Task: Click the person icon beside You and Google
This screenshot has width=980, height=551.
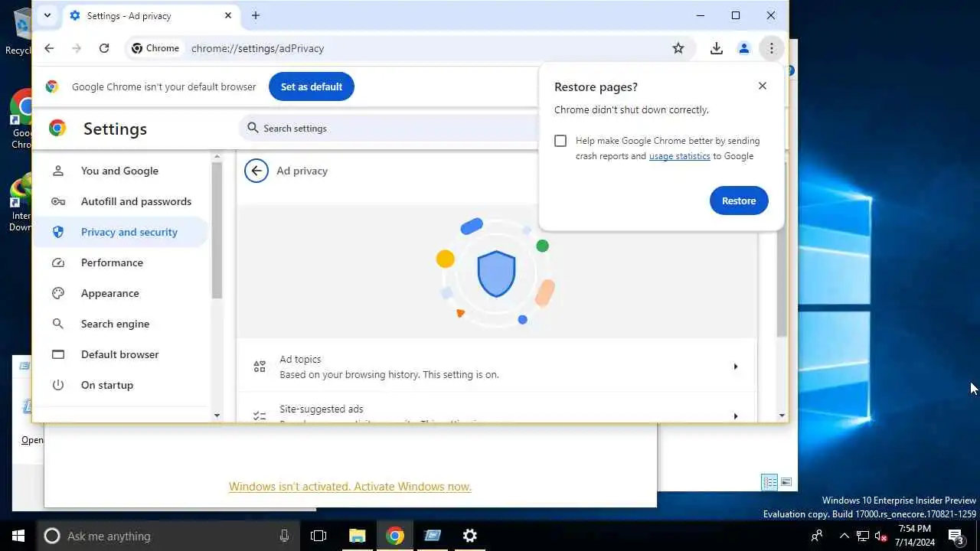Action: point(57,171)
